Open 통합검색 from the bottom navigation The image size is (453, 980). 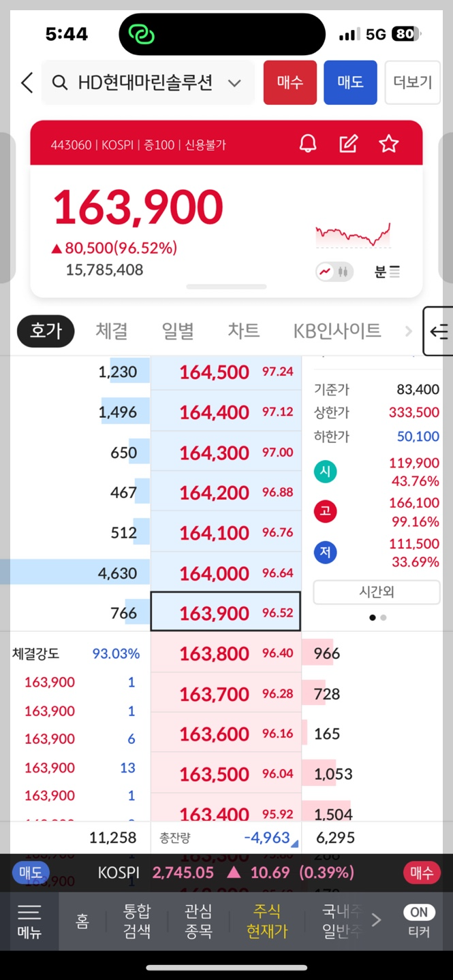pyautogui.click(x=137, y=921)
